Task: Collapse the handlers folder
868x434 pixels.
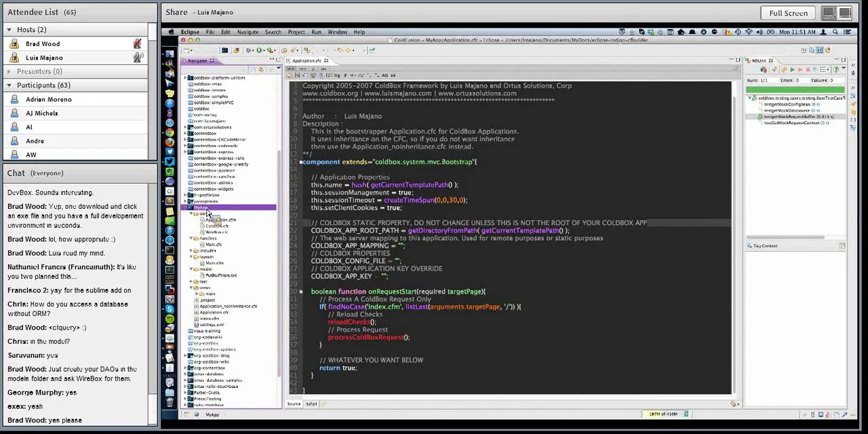Action: coord(191,239)
